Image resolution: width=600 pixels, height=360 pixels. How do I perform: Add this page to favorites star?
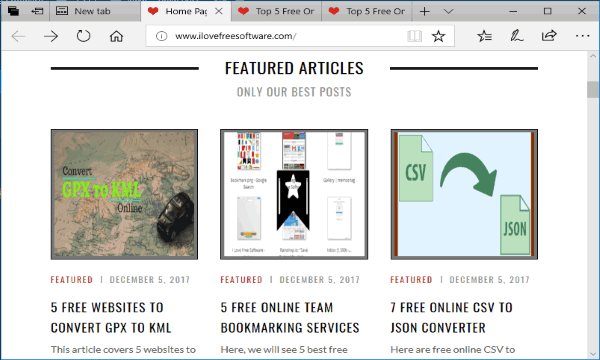tap(438, 36)
